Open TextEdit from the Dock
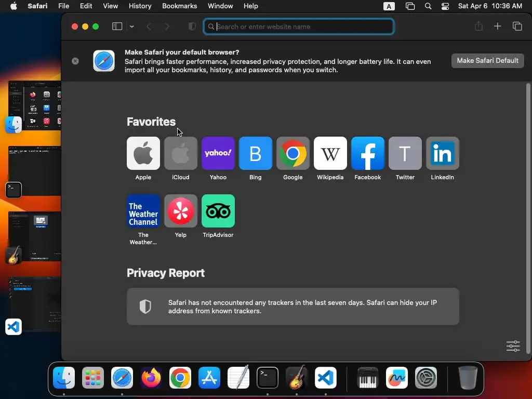The image size is (532, 399). [x=238, y=378]
